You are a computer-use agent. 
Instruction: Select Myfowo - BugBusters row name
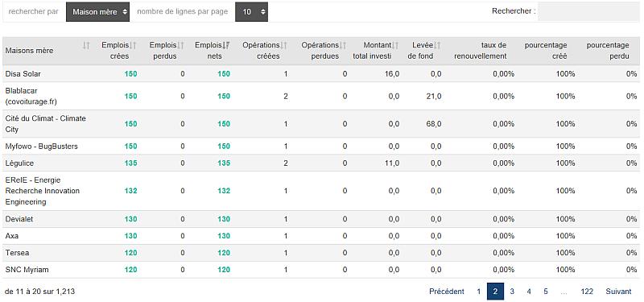(x=41, y=147)
